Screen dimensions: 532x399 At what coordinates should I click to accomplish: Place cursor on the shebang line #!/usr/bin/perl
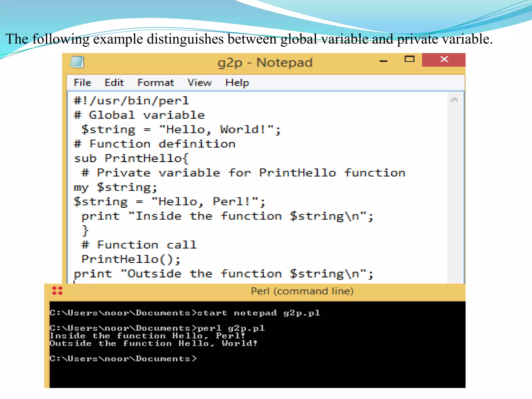pos(131,101)
